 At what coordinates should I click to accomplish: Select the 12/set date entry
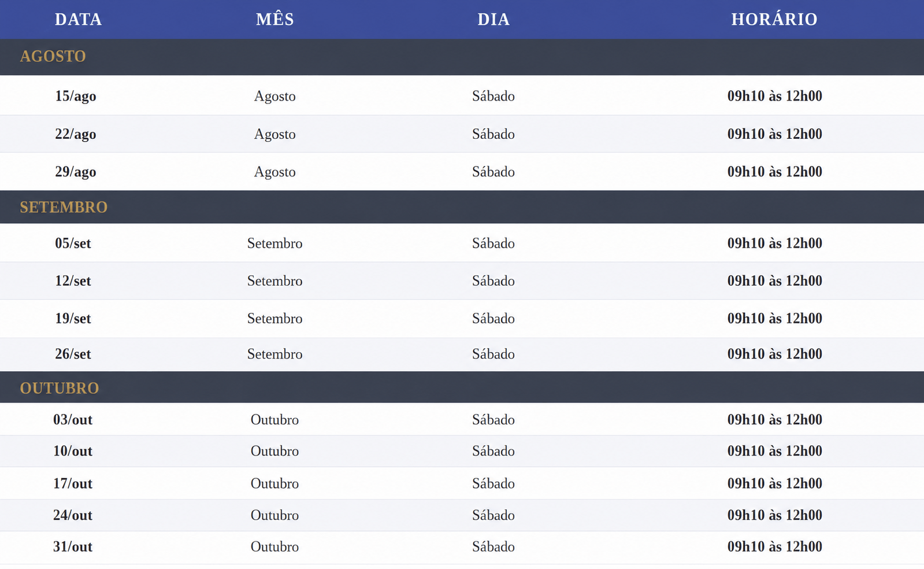click(x=73, y=281)
